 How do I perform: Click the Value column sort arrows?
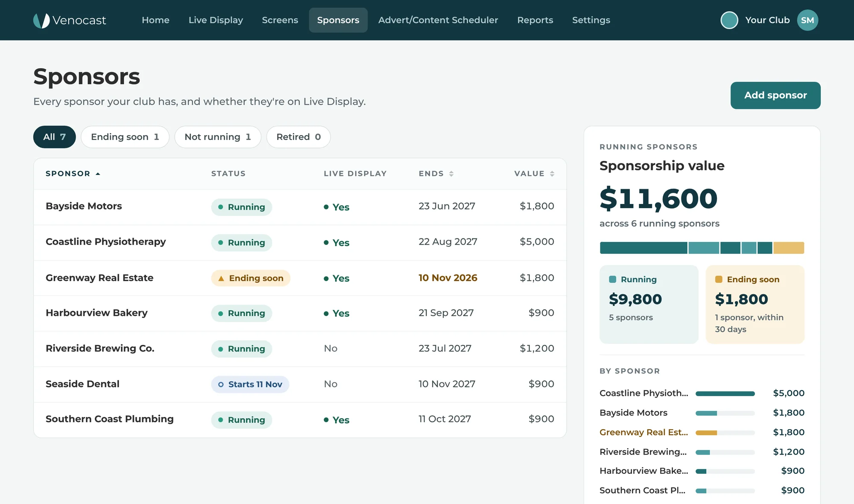[552, 174]
